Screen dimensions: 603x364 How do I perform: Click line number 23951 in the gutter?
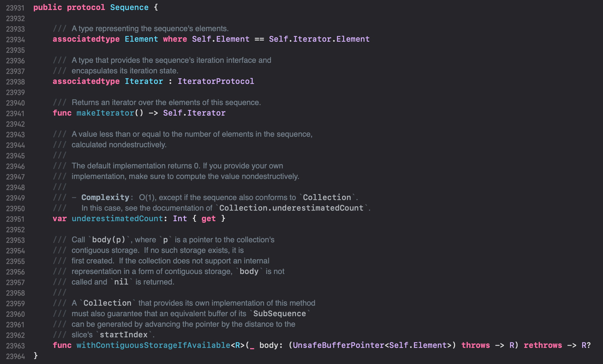coord(15,219)
